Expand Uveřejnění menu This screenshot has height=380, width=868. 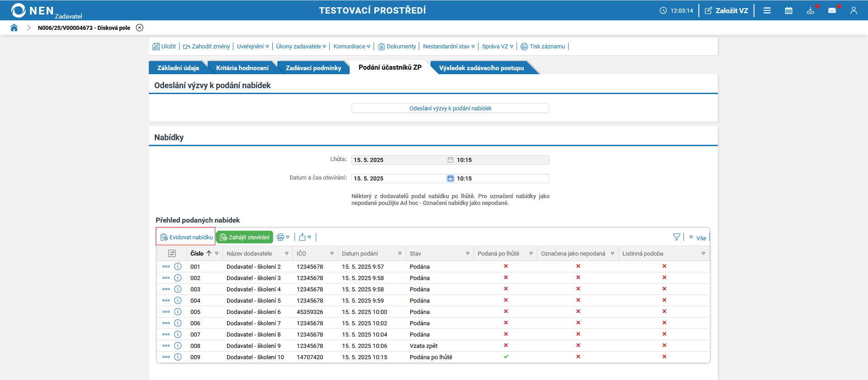[253, 46]
